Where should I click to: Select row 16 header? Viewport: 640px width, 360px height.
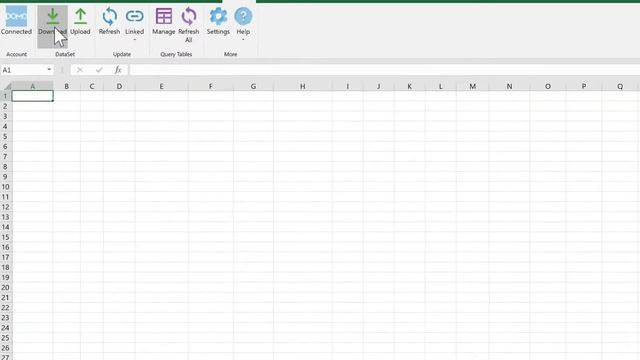click(6, 247)
